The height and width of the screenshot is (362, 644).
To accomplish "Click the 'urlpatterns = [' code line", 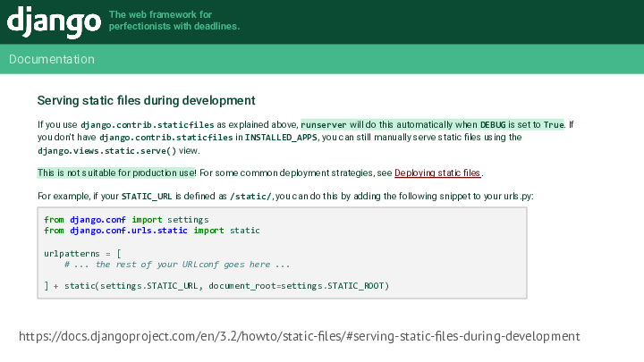I will 82,254.
